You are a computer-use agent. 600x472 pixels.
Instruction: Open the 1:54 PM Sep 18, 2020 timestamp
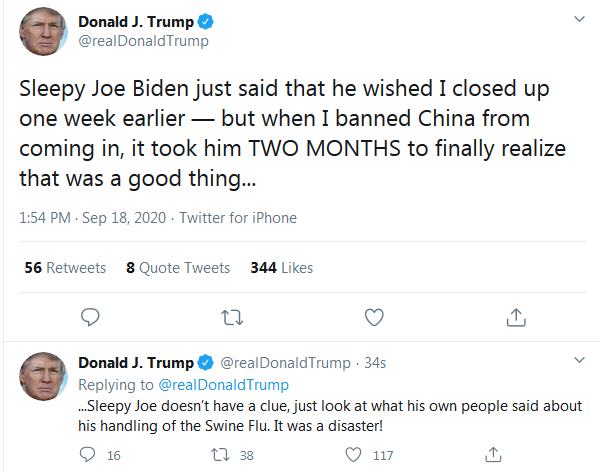[x=93, y=218]
